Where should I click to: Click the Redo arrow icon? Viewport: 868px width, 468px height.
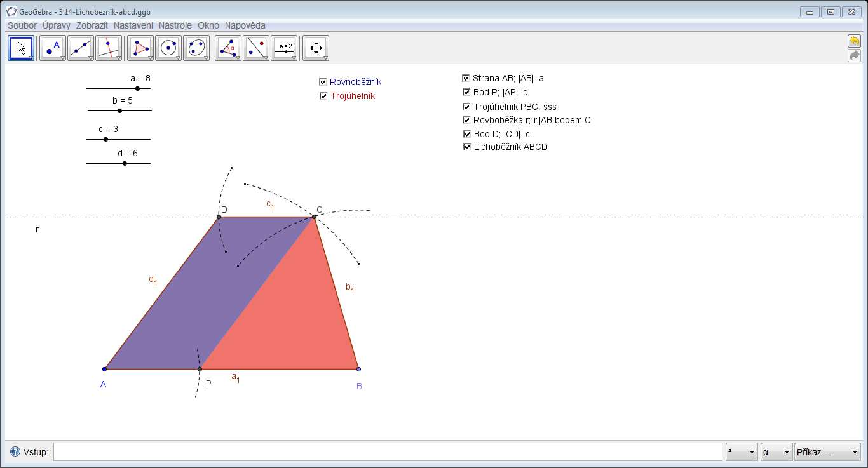coord(854,56)
